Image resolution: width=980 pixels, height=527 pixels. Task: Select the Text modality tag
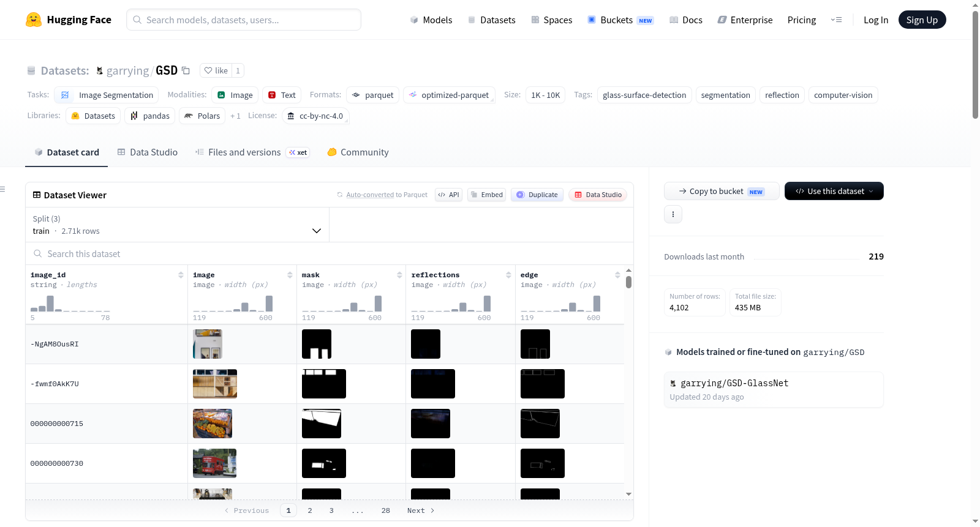pyautogui.click(x=282, y=95)
